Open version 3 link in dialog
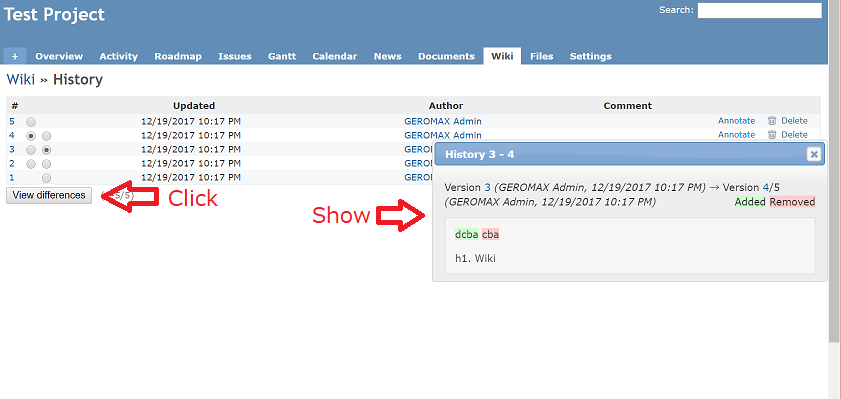 click(x=488, y=188)
